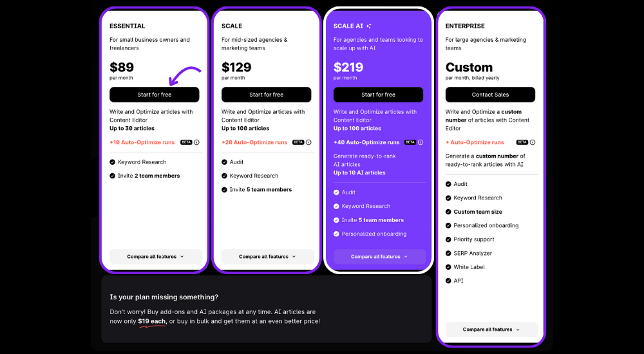Start for free on the $129 Scale plan
The image size is (644, 354).
tap(266, 95)
